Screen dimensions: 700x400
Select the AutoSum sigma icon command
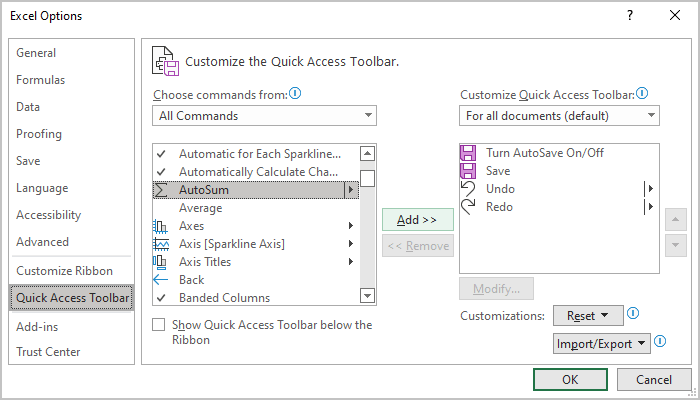point(161,190)
